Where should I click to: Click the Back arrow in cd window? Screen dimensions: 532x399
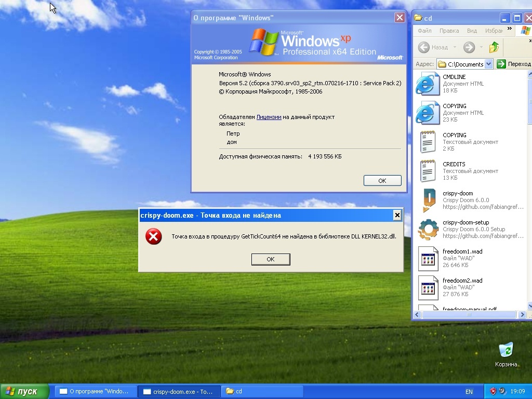click(x=424, y=47)
